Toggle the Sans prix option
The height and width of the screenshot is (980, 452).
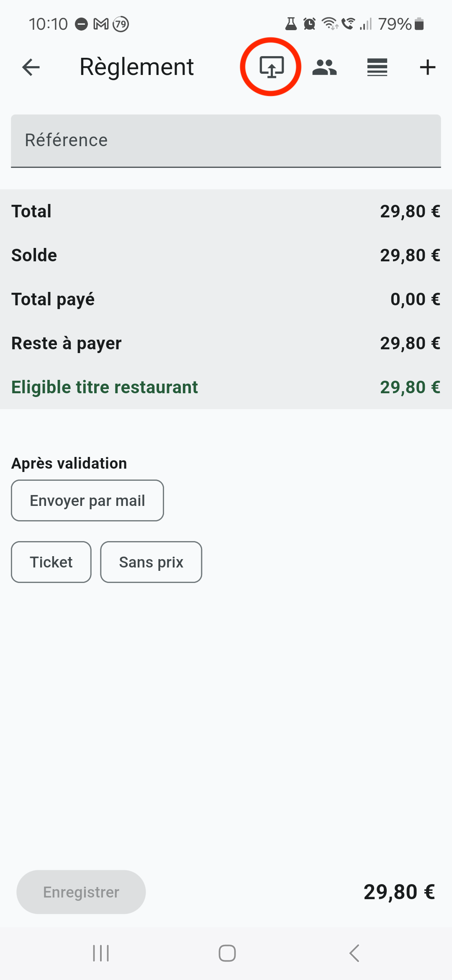point(151,562)
